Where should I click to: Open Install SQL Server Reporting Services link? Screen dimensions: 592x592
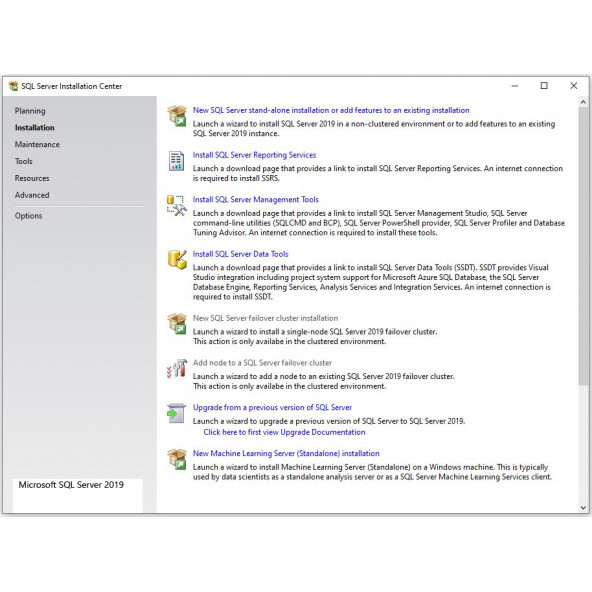(254, 155)
